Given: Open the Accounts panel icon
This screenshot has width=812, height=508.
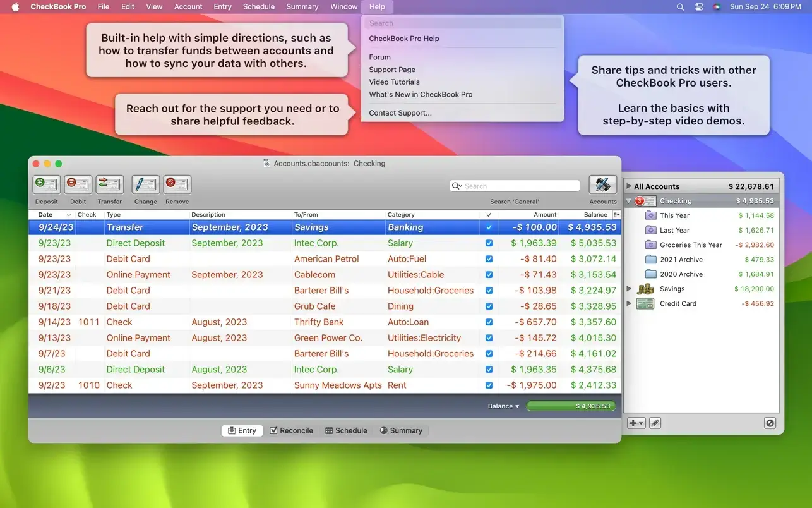Looking at the screenshot, I should pyautogui.click(x=602, y=184).
